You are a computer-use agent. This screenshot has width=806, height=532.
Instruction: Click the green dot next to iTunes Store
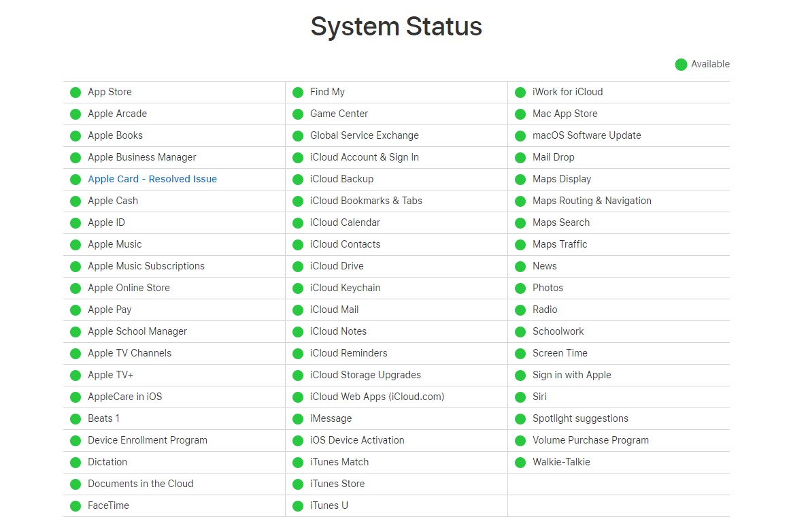298,484
